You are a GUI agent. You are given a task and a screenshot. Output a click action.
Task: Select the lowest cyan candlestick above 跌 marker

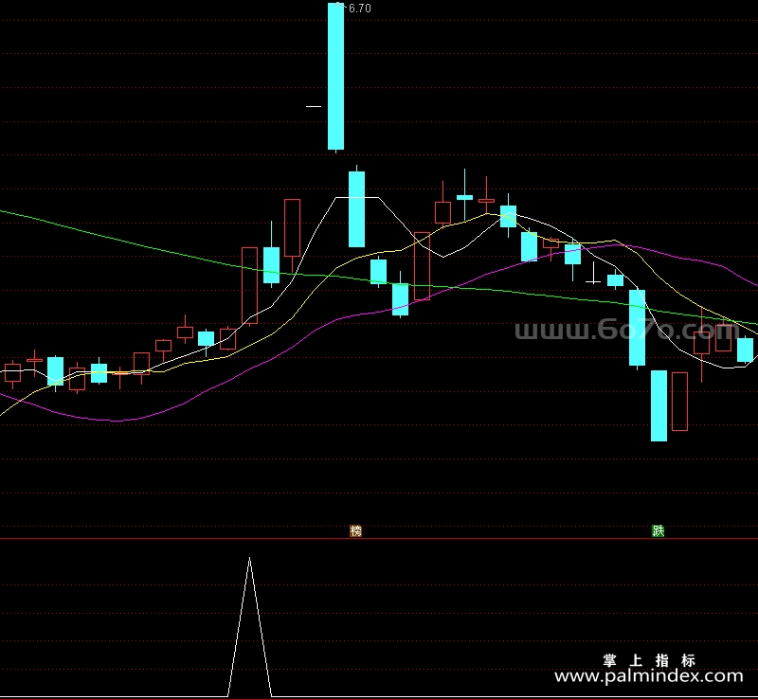coord(659,405)
